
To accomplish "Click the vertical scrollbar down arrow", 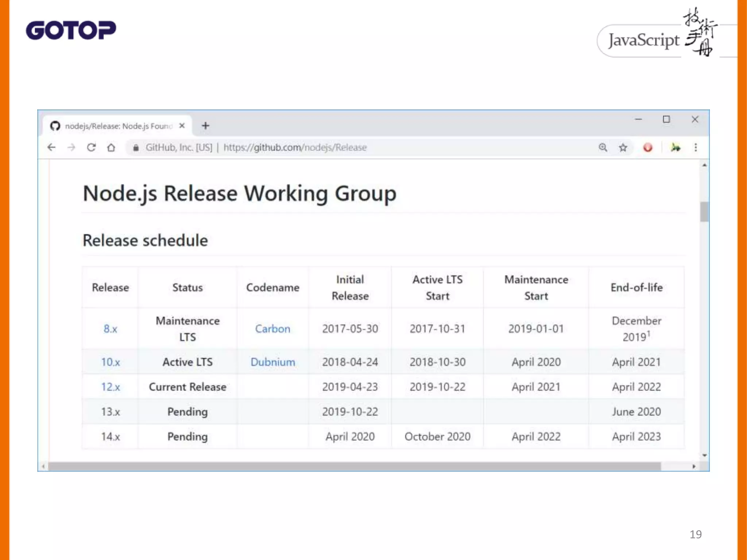I will 704,455.
